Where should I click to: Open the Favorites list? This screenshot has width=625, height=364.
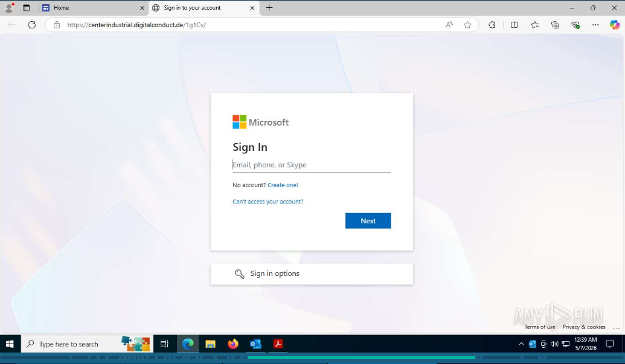[534, 25]
